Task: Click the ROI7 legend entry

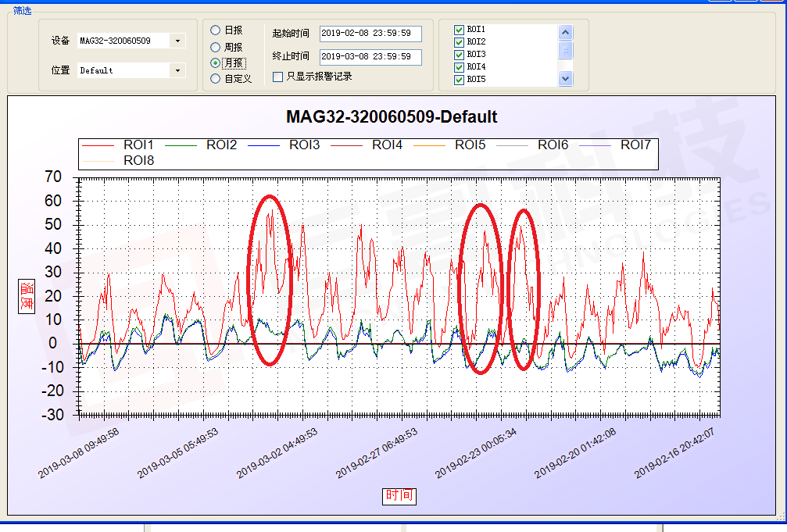Action: tap(615, 145)
